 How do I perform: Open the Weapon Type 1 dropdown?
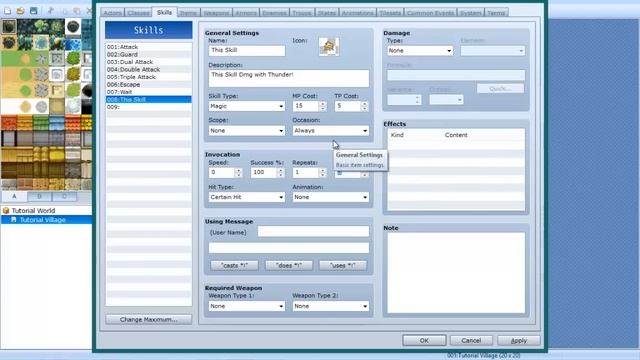pos(247,306)
